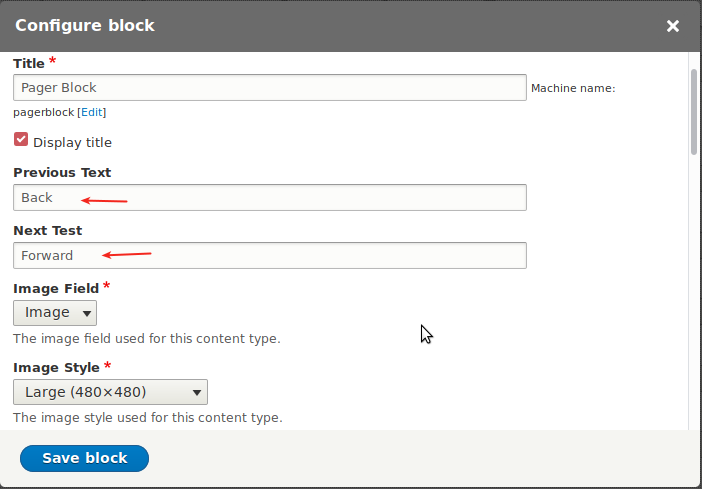Click the Title input field
The height and width of the screenshot is (489, 702).
270,87
